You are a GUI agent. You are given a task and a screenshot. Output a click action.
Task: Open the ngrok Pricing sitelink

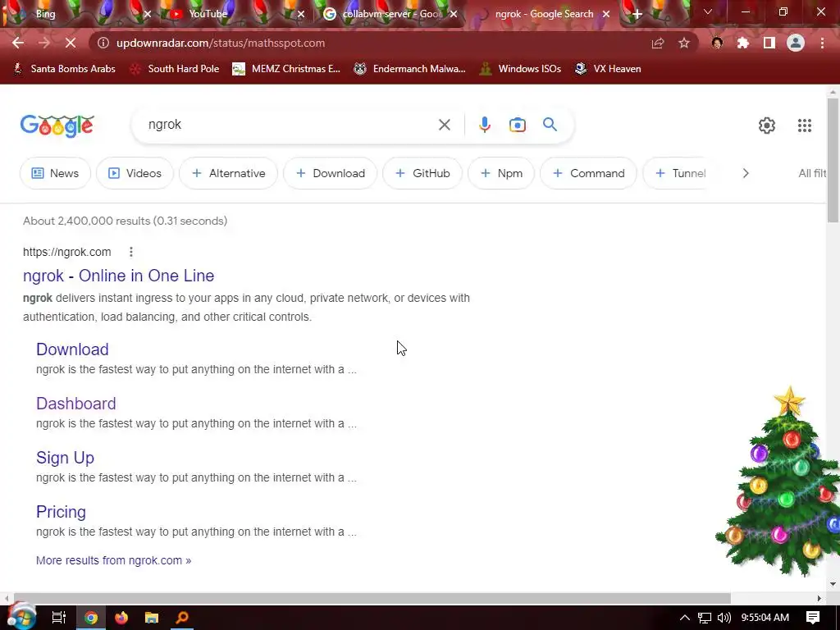click(x=61, y=512)
